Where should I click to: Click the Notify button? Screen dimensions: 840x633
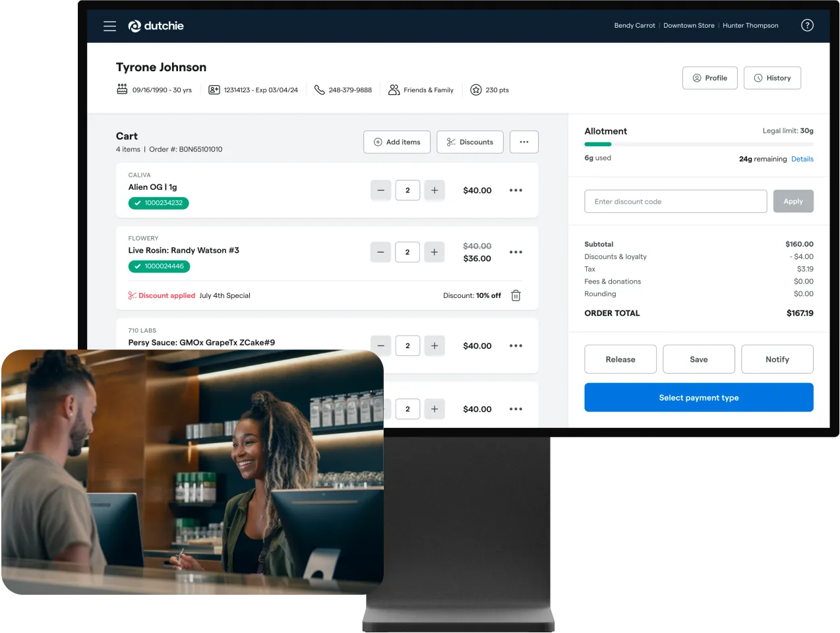tap(777, 359)
